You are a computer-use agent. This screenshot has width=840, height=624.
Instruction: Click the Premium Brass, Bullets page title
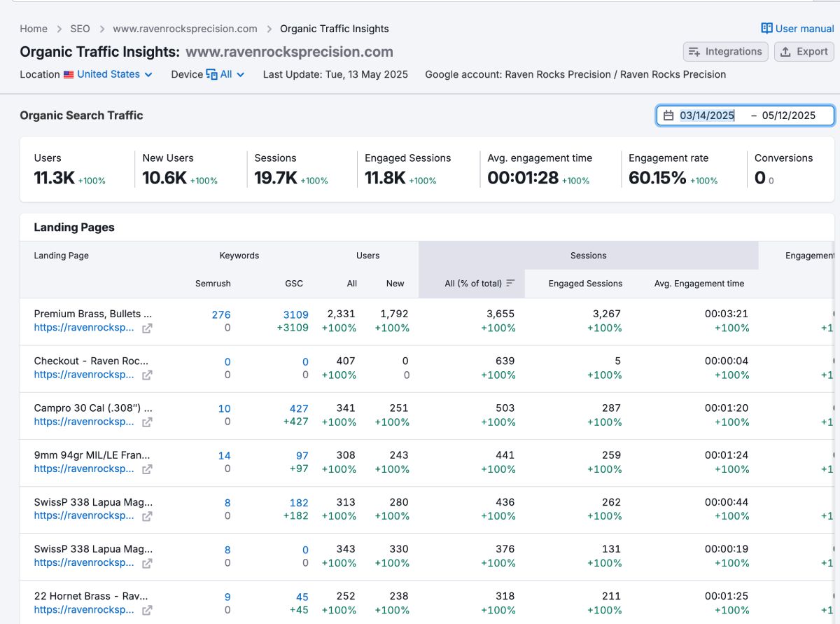tap(92, 314)
